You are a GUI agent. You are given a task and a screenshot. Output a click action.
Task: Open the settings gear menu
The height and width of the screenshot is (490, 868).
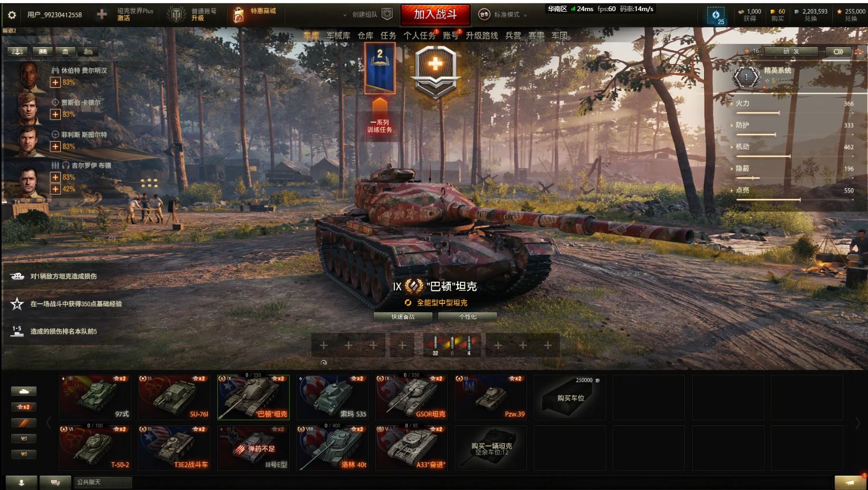(x=12, y=15)
